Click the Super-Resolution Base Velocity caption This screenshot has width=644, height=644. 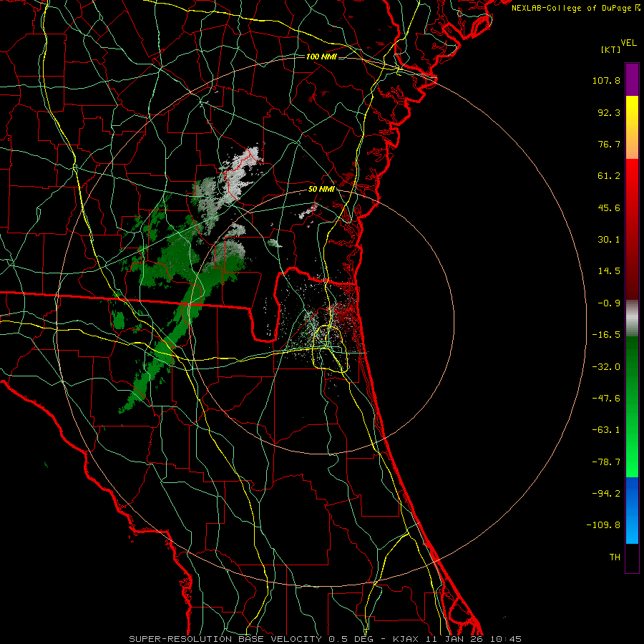pos(326,639)
